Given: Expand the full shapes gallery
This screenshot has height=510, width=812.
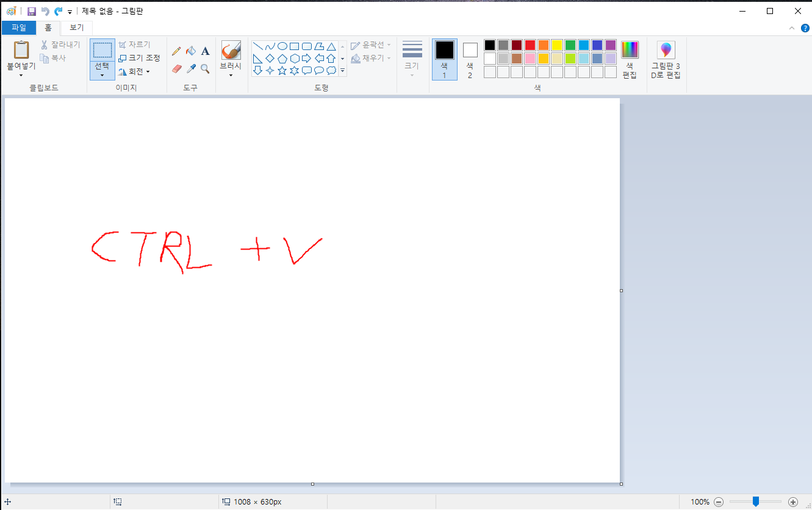Looking at the screenshot, I should [342, 71].
